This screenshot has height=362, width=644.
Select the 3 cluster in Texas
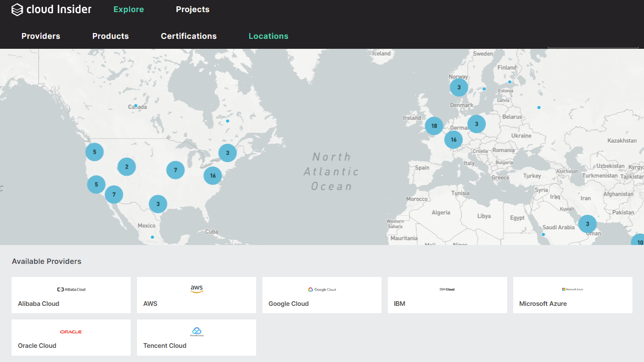pyautogui.click(x=158, y=204)
